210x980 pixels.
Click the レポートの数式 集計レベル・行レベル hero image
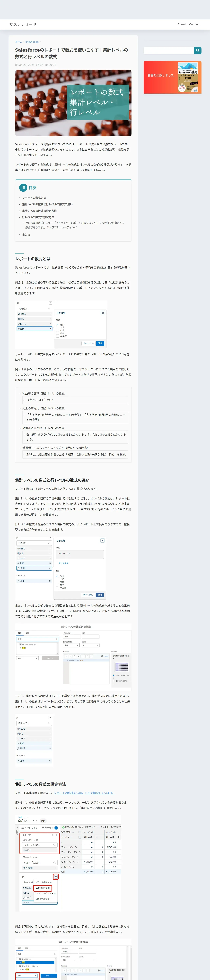[73, 103]
